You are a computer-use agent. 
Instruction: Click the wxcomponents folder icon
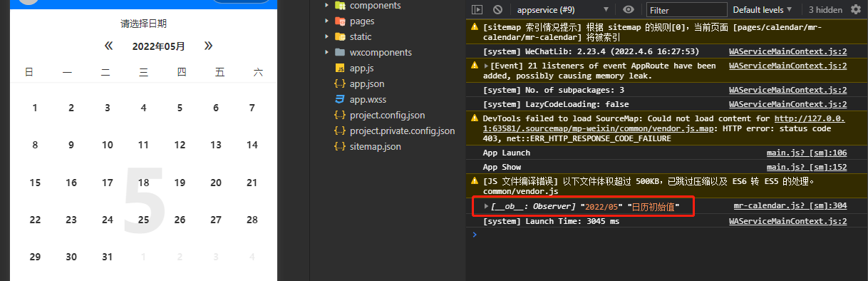point(340,53)
